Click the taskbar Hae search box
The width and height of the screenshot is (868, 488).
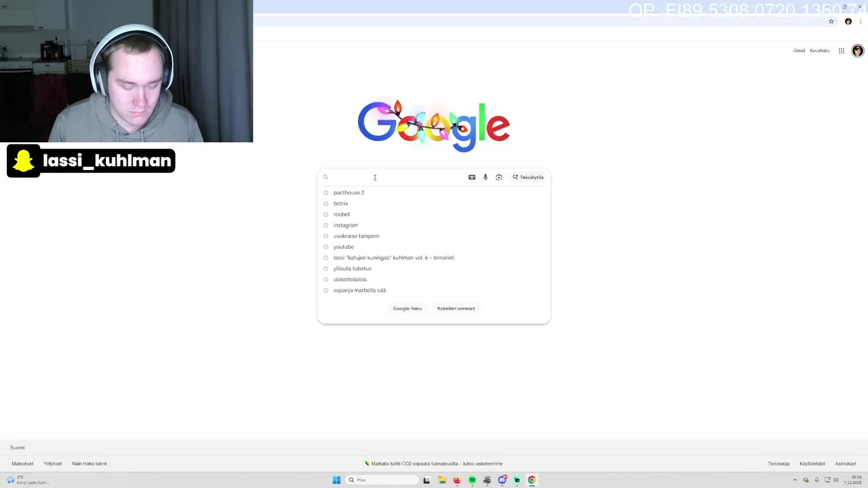tap(382, 480)
